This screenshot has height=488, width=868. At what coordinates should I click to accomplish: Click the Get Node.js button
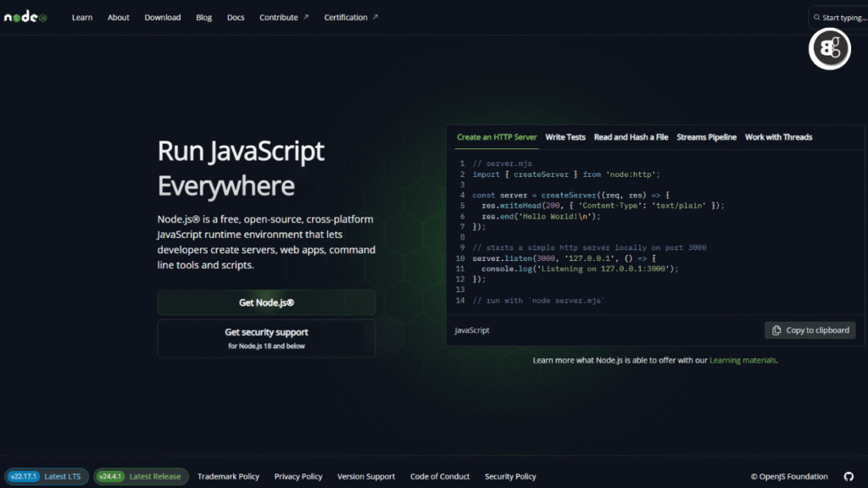266,302
